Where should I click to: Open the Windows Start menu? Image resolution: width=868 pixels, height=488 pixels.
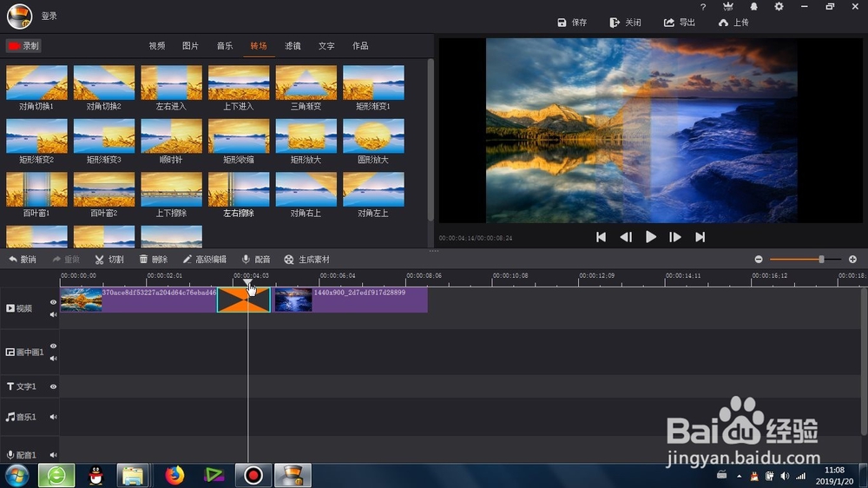[16, 476]
